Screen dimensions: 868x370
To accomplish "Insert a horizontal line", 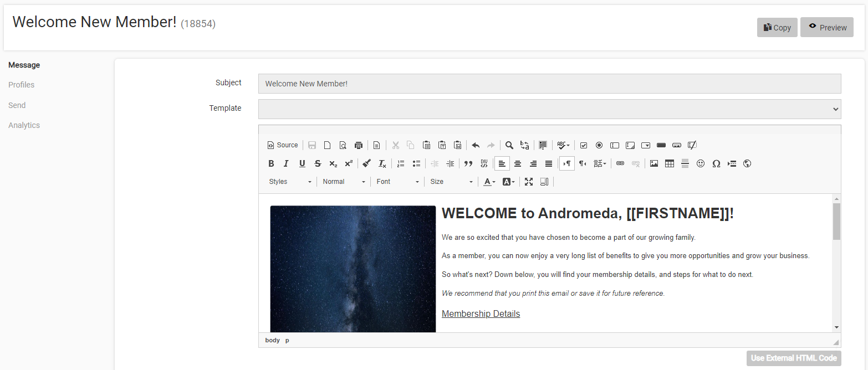I will pyautogui.click(x=685, y=163).
